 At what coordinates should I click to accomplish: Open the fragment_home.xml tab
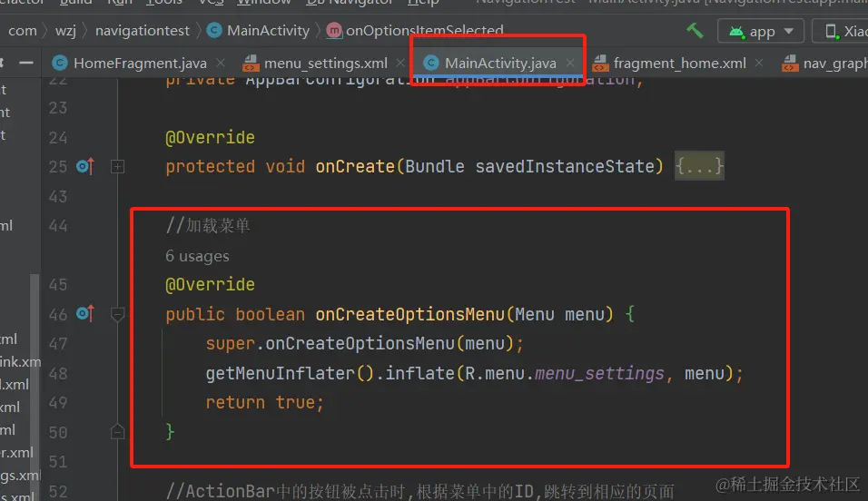(679, 64)
